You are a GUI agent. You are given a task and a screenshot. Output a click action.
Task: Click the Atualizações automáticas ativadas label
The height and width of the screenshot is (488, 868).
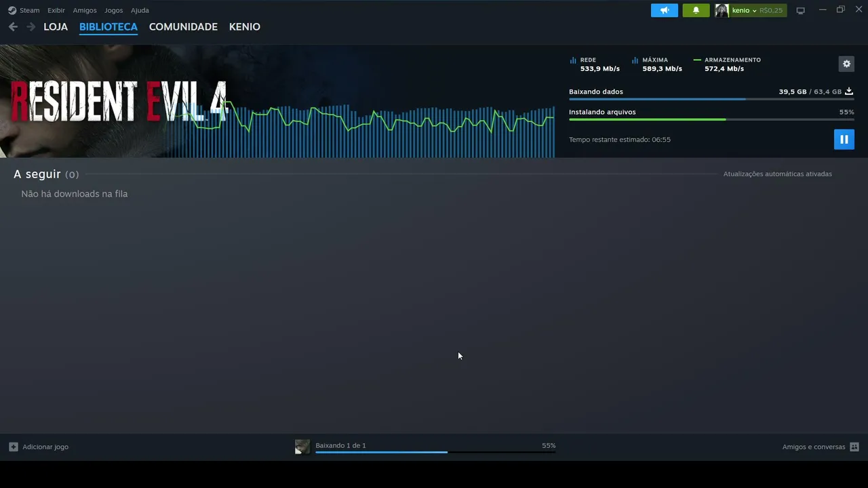pos(778,174)
